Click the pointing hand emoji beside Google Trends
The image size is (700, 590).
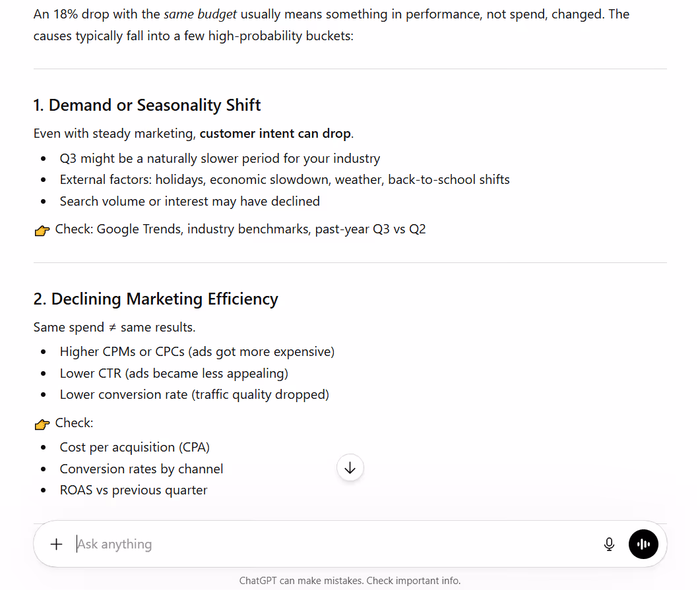pyautogui.click(x=42, y=230)
